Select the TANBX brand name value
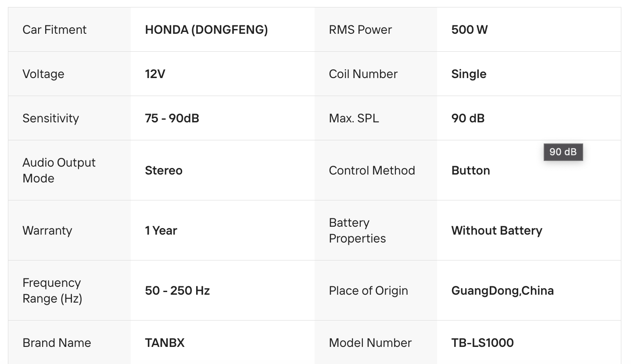 [165, 343]
